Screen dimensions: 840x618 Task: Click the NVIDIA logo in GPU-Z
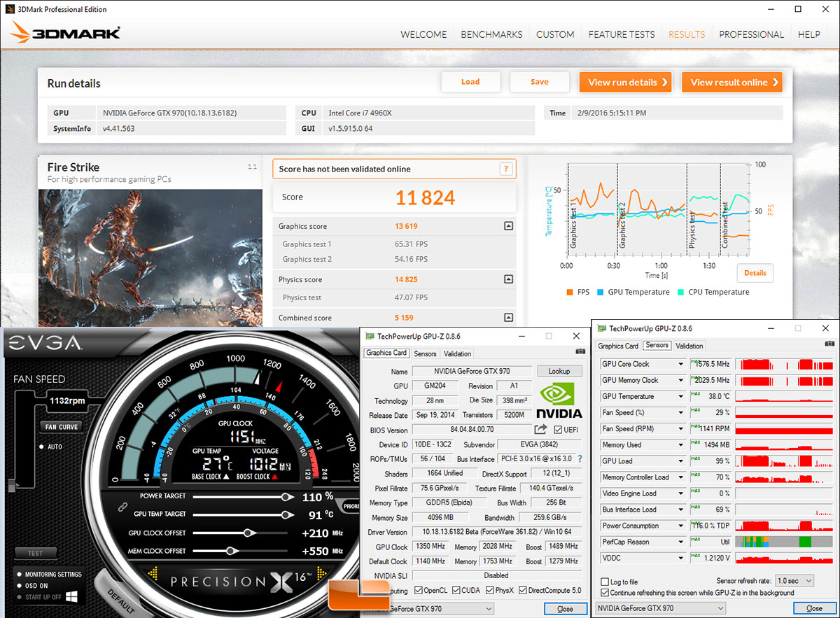pos(559,401)
